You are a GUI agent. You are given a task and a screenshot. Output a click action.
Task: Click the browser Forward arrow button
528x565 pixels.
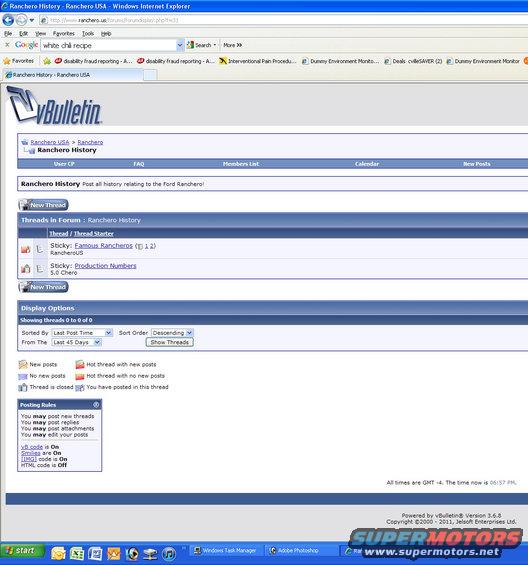coord(21,20)
